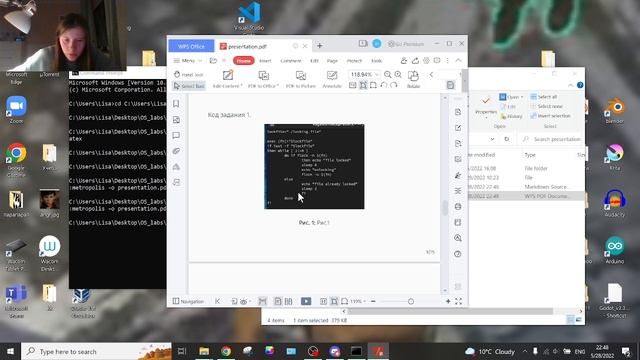Image resolution: width=640 pixels, height=360 pixels.
Task: Click the WPS vertical scrollbar thumb
Action: point(445,207)
